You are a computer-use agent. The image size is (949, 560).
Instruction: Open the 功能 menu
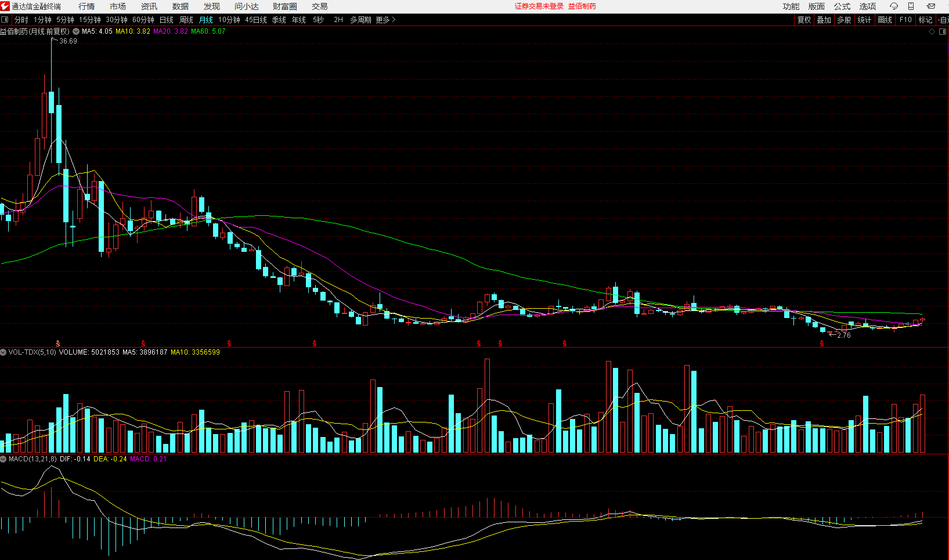(x=791, y=6)
